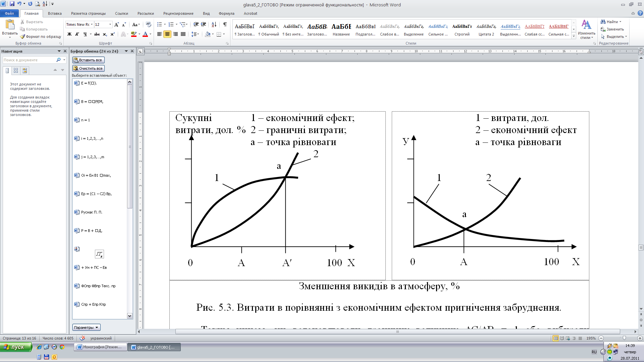Click horizontal scrollbar of document
This screenshot has height=362, width=644.
[397, 331]
